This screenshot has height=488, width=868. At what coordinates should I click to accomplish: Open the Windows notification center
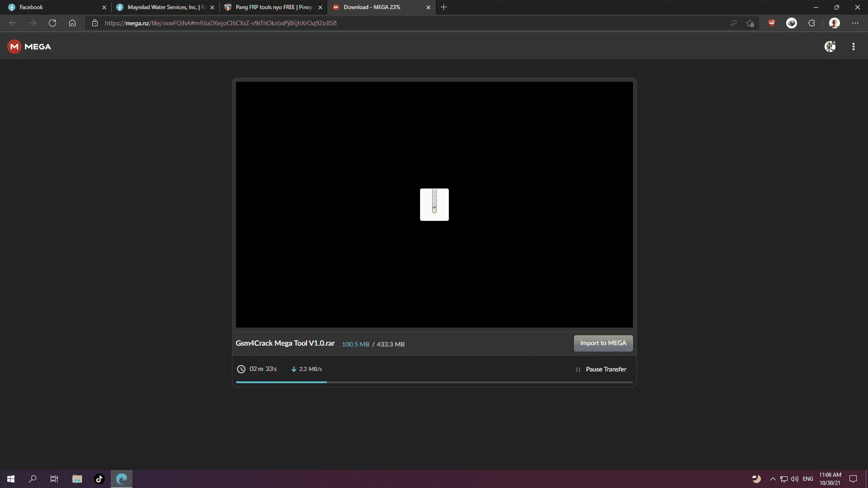coord(853,479)
